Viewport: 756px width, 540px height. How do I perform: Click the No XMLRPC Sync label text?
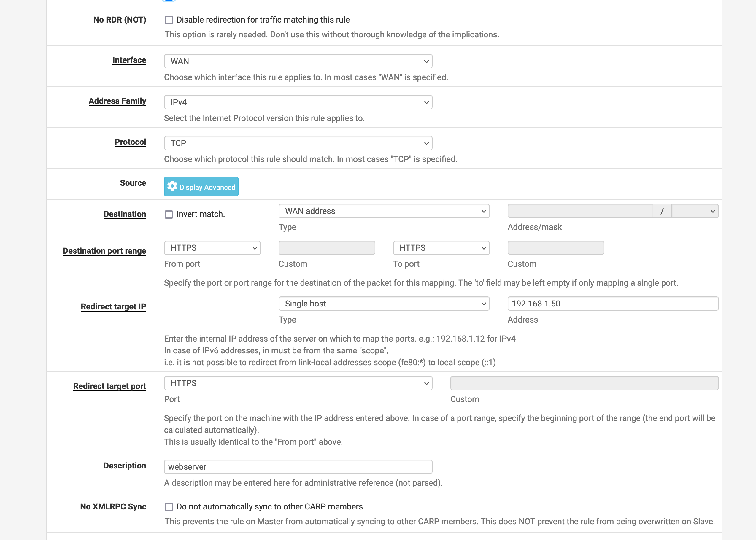click(x=113, y=507)
